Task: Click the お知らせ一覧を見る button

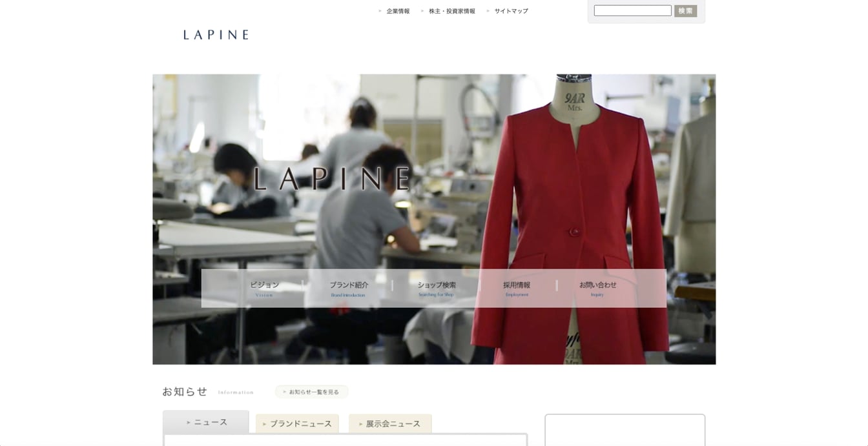Action: pos(311,392)
